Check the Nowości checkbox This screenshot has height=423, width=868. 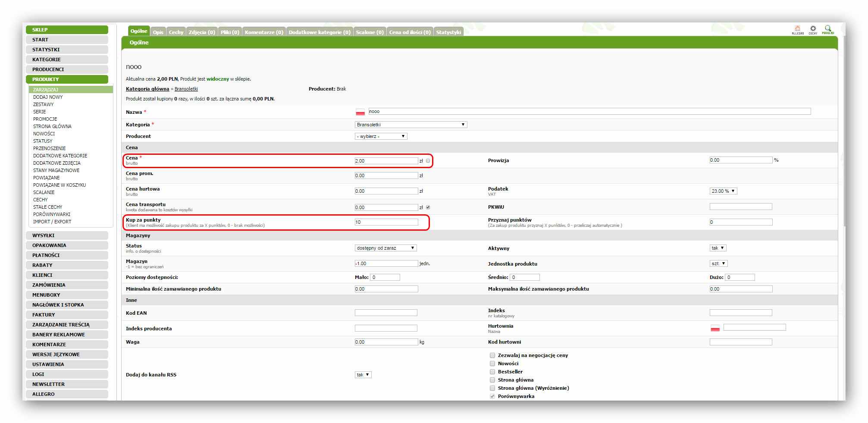[492, 363]
